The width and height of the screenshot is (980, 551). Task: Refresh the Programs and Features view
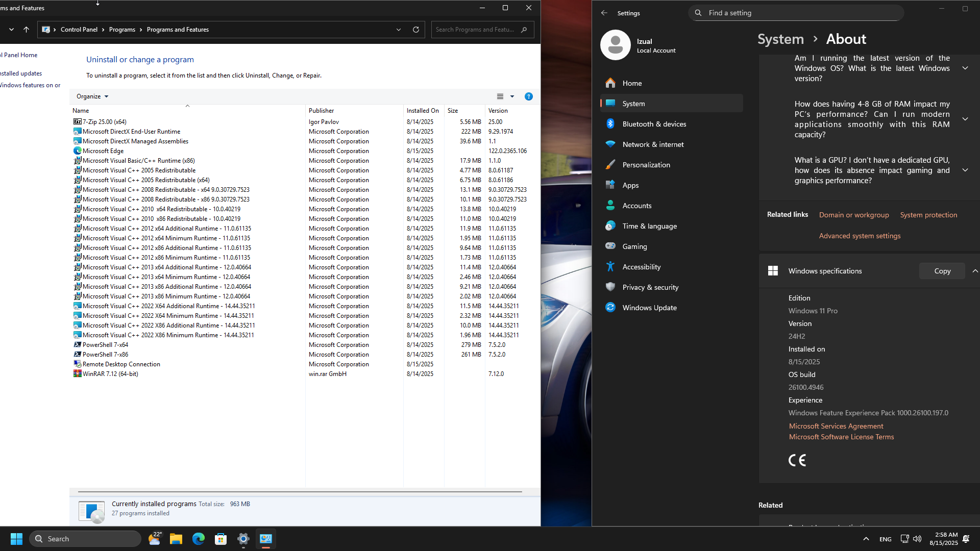click(x=416, y=30)
